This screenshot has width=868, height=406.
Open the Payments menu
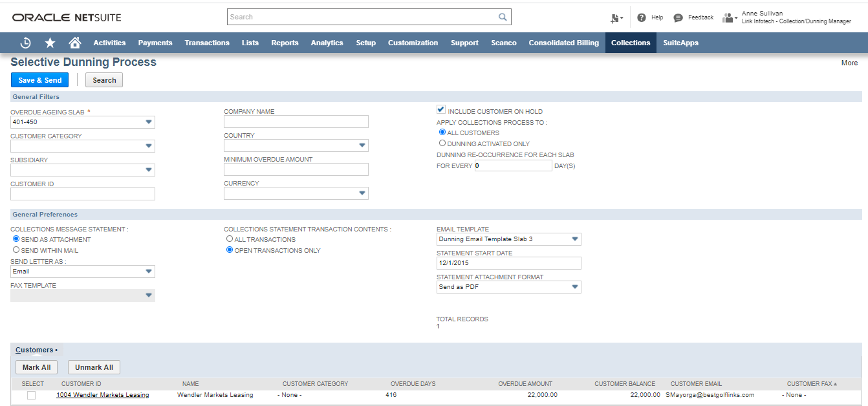click(155, 43)
